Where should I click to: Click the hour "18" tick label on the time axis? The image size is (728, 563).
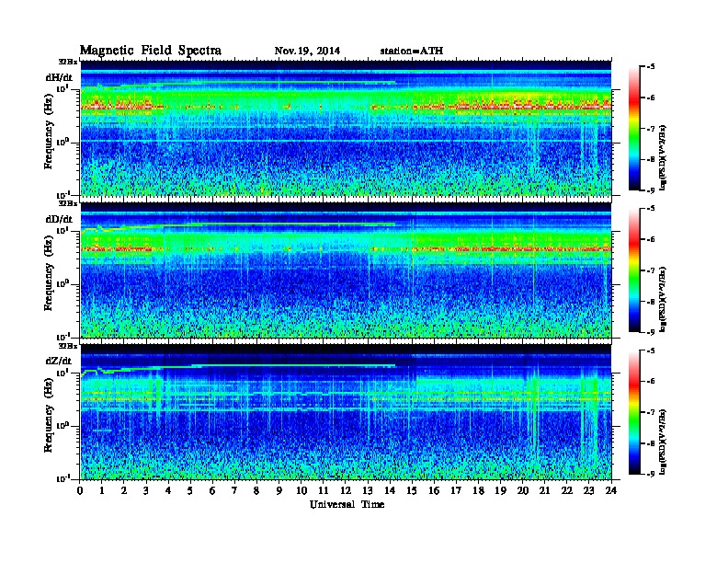pyautogui.click(x=478, y=490)
